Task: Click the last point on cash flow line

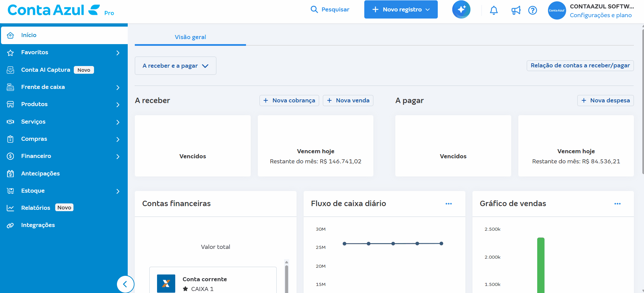Action: click(x=441, y=243)
